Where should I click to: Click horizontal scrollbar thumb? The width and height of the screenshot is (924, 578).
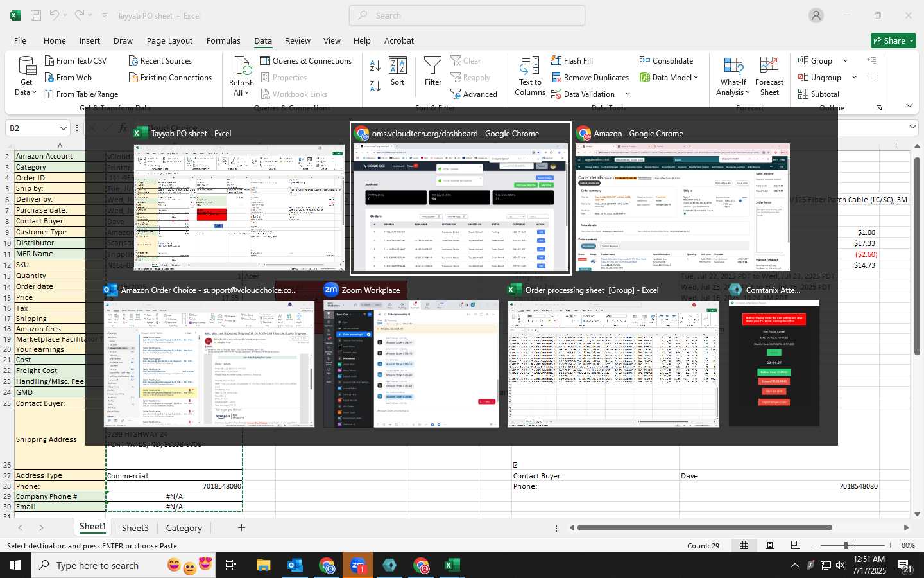coord(705,528)
